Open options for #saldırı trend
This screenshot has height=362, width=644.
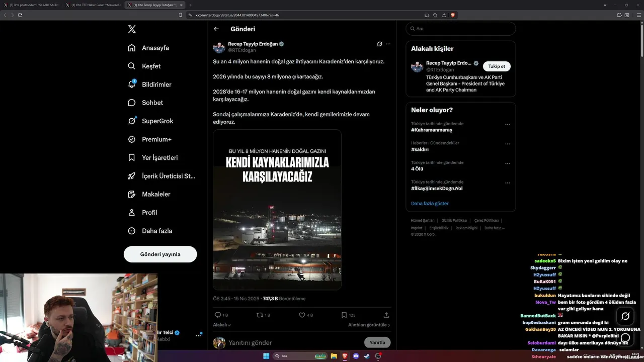(507, 144)
